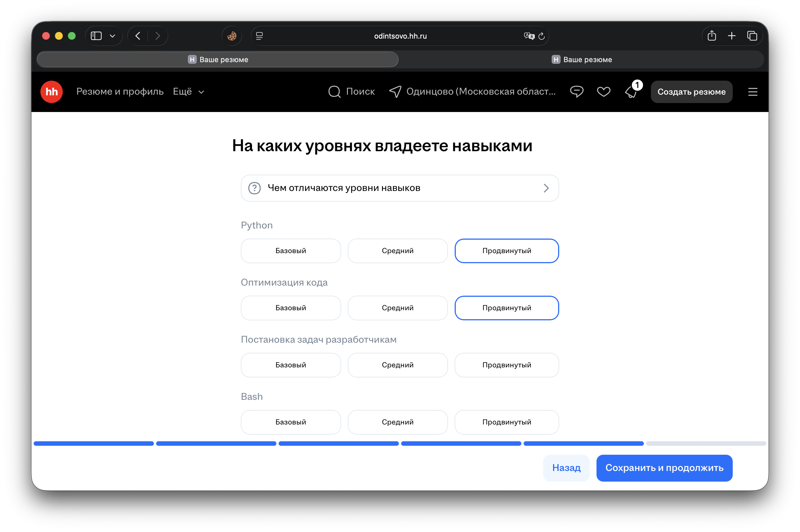This screenshot has height=532, width=800.
Task: Click the hh logo
Action: [x=51, y=92]
